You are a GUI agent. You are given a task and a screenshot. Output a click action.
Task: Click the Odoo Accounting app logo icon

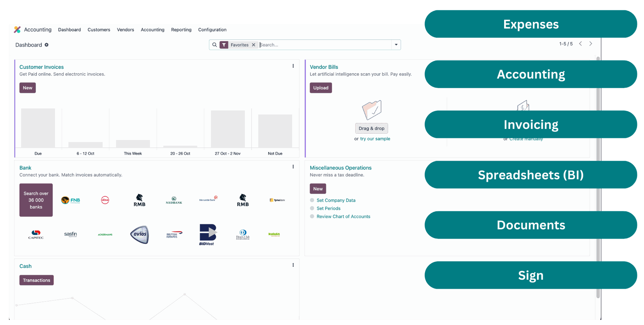click(17, 30)
